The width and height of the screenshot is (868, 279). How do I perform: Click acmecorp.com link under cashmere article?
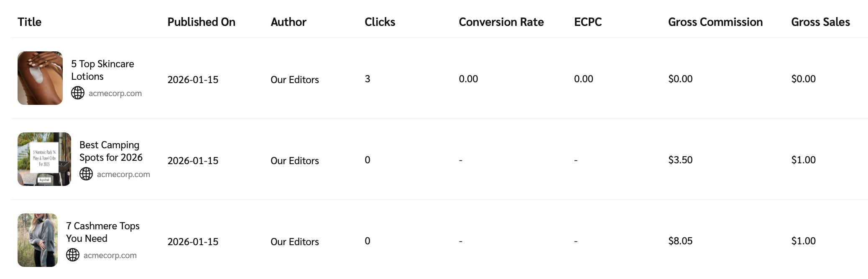(x=110, y=255)
